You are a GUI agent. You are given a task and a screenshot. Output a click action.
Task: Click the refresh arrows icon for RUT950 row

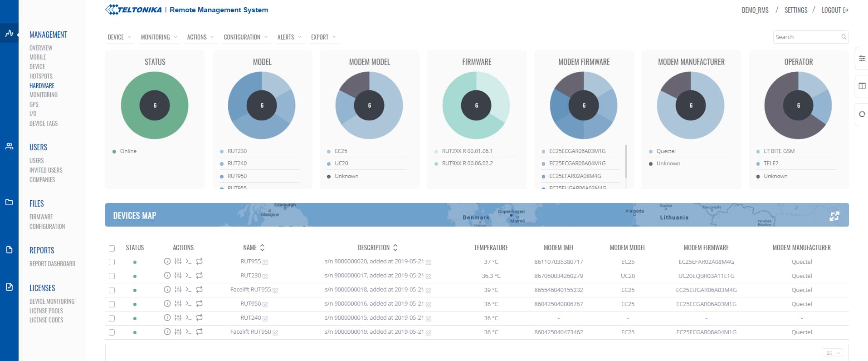tap(199, 304)
